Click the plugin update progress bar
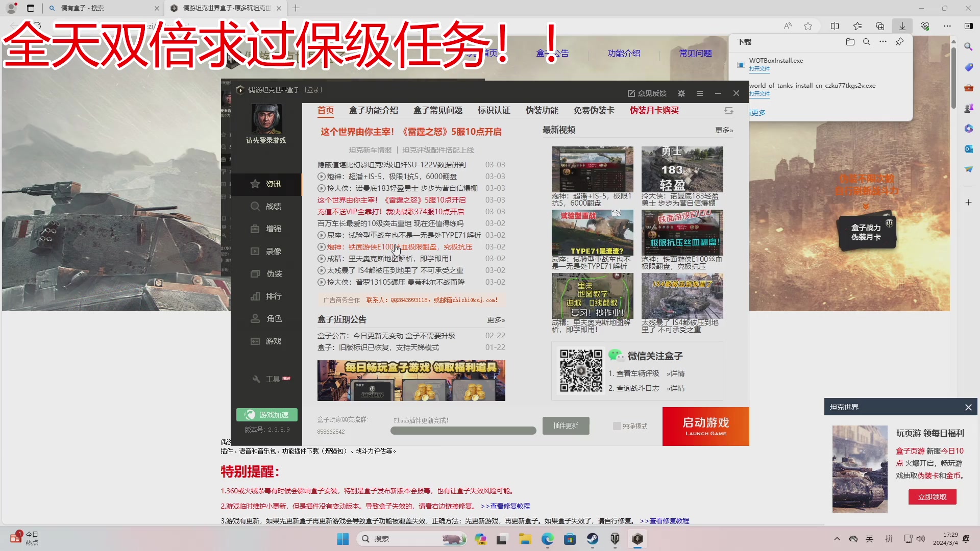 tap(463, 431)
